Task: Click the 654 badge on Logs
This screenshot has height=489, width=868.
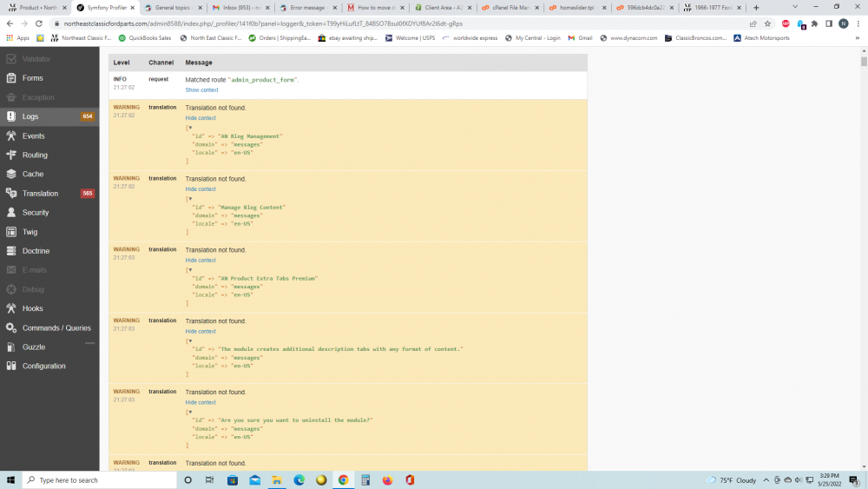Action: click(x=88, y=116)
